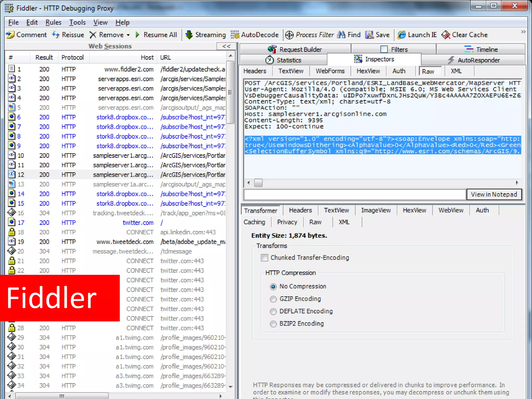Image resolution: width=532 pixels, height=399 pixels.
Task: Click the Streaming green arrow icon
Action: coord(189,35)
